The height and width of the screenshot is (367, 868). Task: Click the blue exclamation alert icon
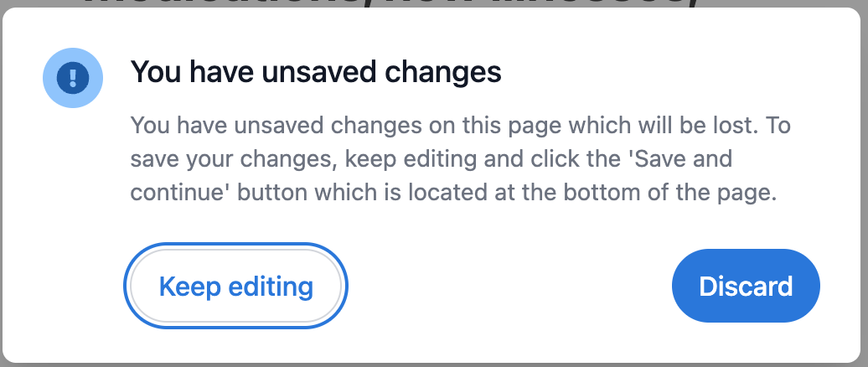point(73,78)
